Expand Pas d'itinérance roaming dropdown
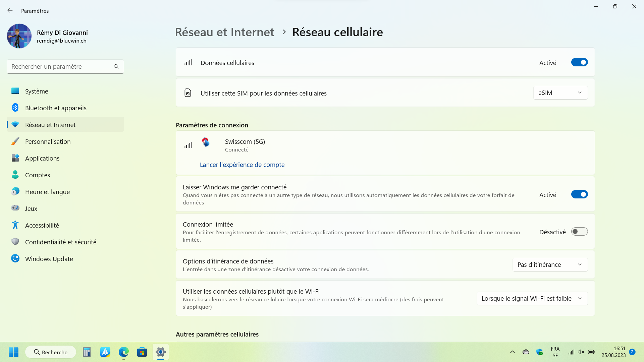Image resolution: width=644 pixels, height=362 pixels. click(x=550, y=265)
